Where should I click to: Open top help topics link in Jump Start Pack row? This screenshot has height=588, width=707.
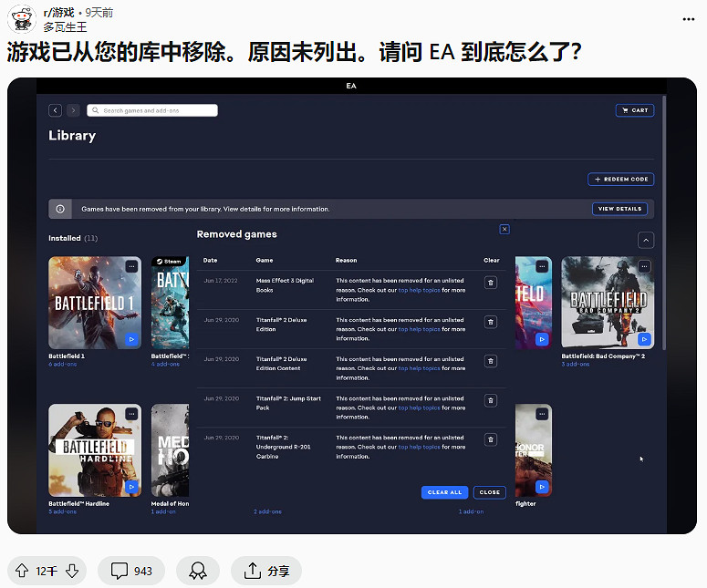[419, 407]
